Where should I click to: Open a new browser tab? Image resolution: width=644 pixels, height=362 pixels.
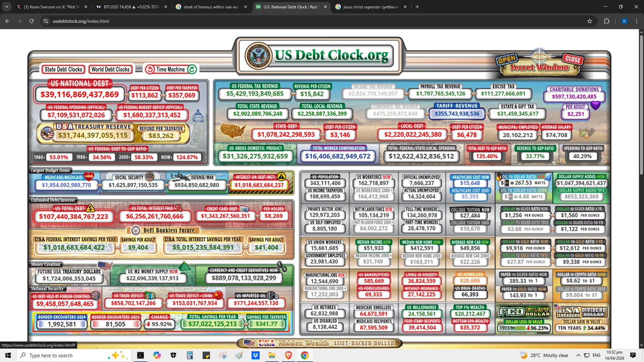(418, 6)
